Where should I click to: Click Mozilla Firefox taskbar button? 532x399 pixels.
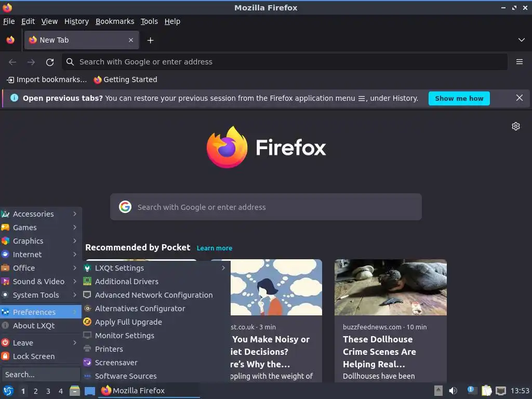(149, 391)
